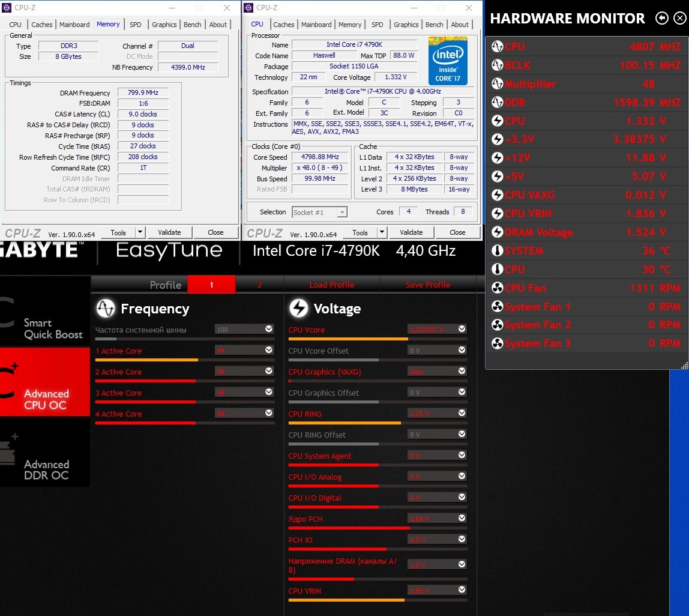689x616 pixels.
Task: Expand the CPU Vcore voltage dropdown
Action: click(x=462, y=329)
